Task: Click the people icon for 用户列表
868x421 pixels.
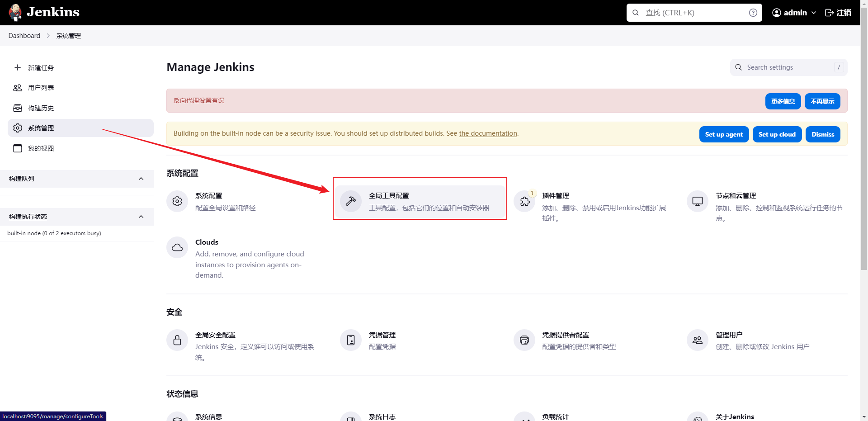Action: [18, 88]
